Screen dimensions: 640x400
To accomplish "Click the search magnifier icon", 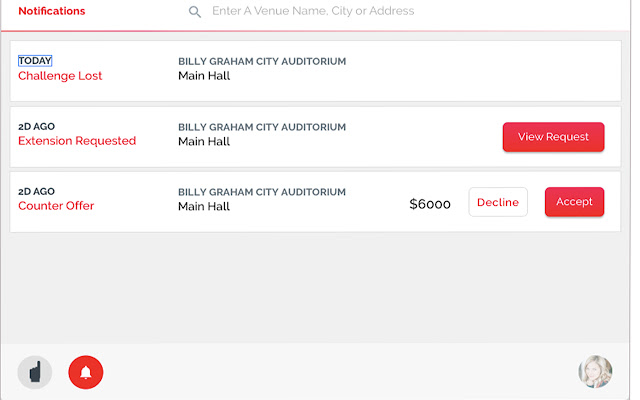I will 195,12.
